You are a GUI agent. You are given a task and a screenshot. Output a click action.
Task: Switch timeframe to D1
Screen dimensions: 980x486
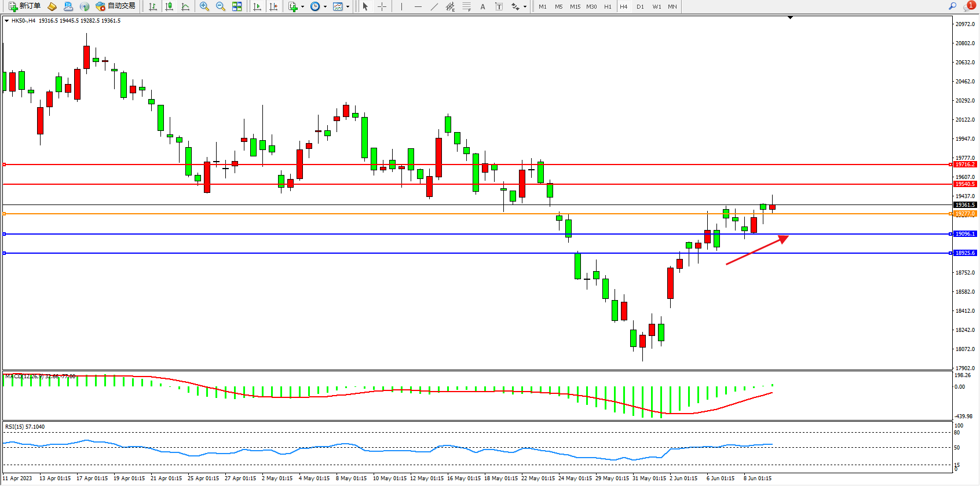(x=640, y=6)
